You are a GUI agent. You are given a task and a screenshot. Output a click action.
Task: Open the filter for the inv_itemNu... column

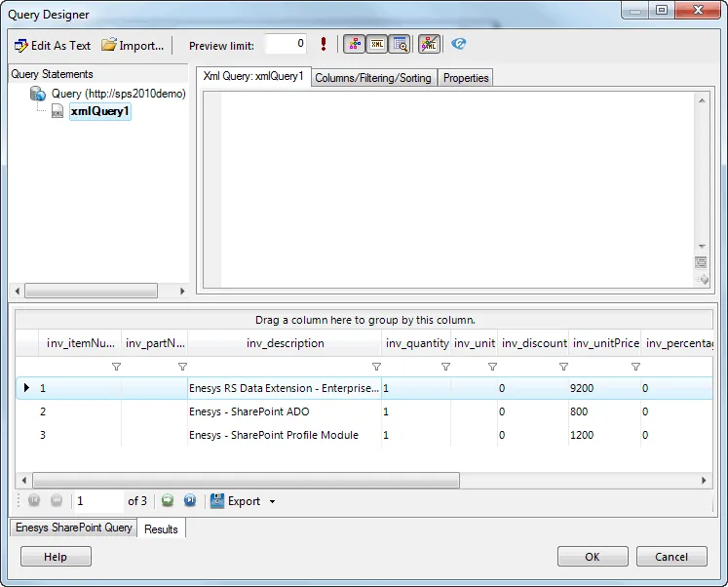pyautogui.click(x=116, y=367)
